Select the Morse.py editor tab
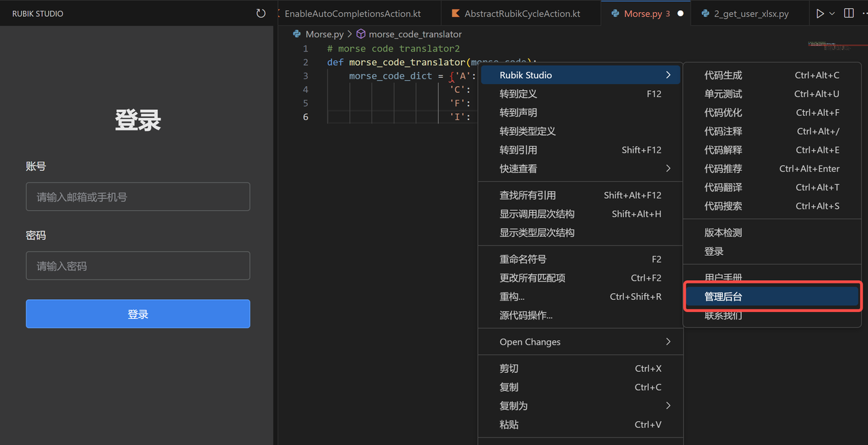 click(647, 14)
